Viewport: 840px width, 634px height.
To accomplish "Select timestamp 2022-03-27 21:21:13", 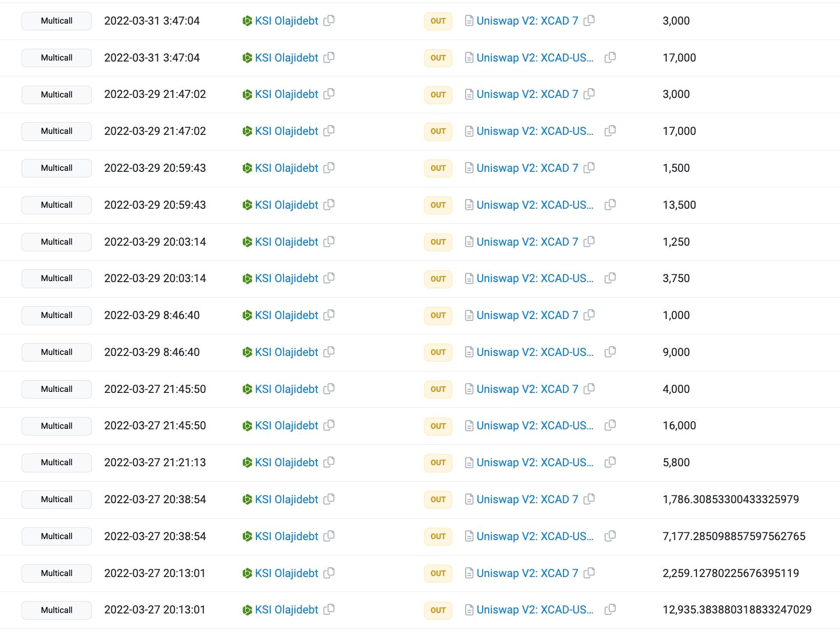I will pyautogui.click(x=155, y=462).
